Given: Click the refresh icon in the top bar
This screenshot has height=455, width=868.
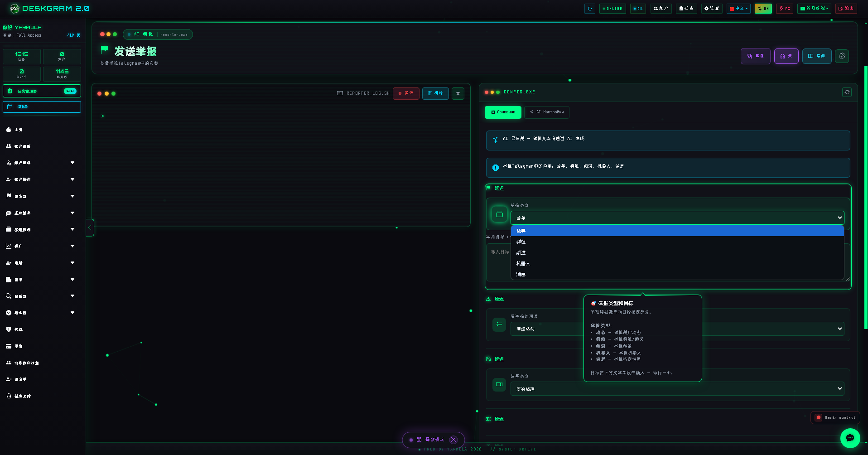Looking at the screenshot, I should coord(589,9).
